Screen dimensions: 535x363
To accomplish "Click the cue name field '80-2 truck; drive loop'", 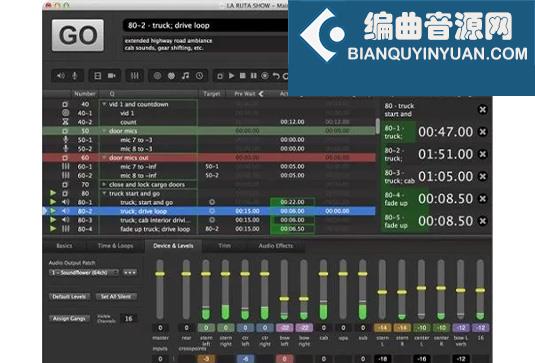I will [205, 25].
